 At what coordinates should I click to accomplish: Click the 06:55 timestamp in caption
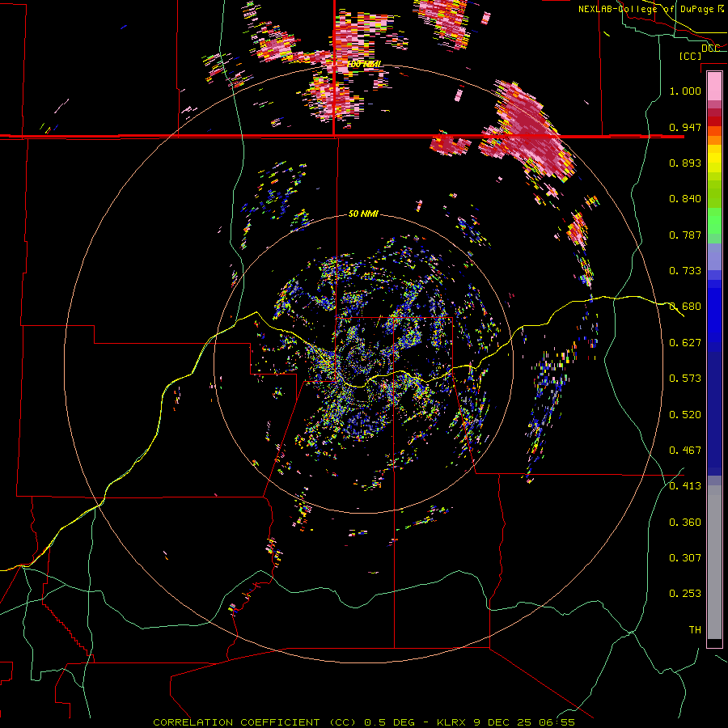557,722
